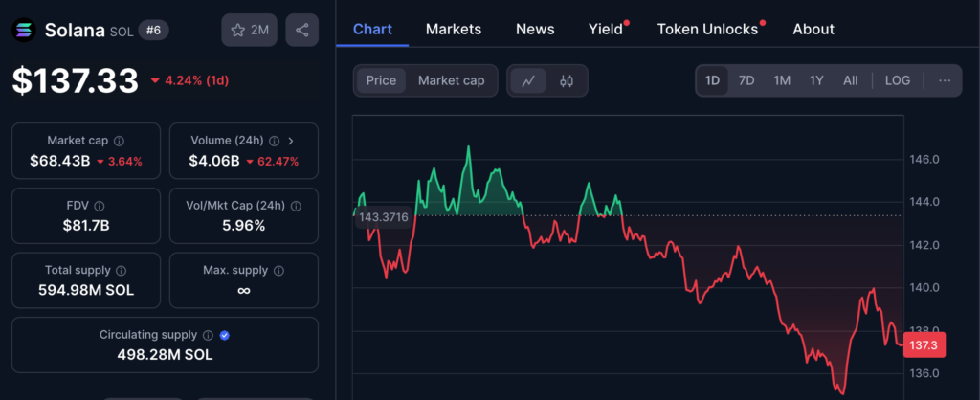
Task: Click the Solana logo icon
Action: (x=24, y=30)
